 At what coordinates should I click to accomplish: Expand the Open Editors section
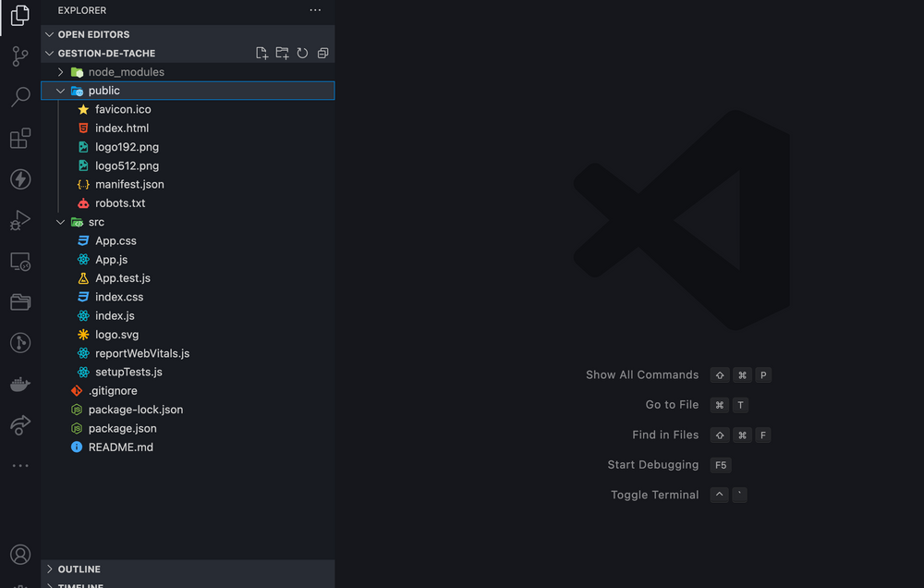[93, 34]
